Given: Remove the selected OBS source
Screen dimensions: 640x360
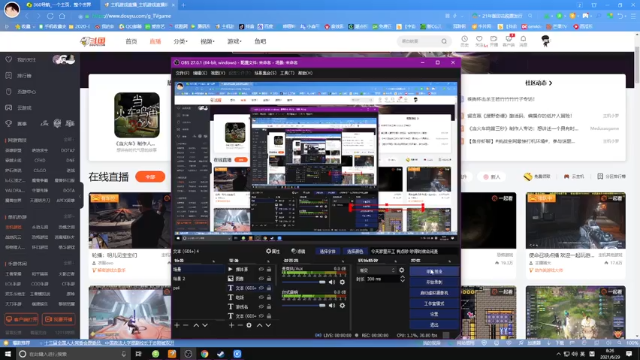Looking at the screenshot, I should pyautogui.click(x=240, y=325).
